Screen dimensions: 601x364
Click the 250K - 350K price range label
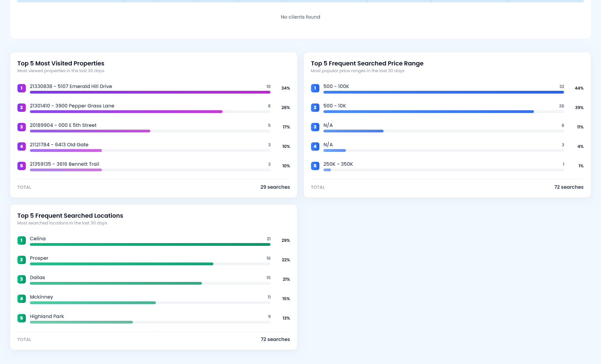tap(338, 164)
